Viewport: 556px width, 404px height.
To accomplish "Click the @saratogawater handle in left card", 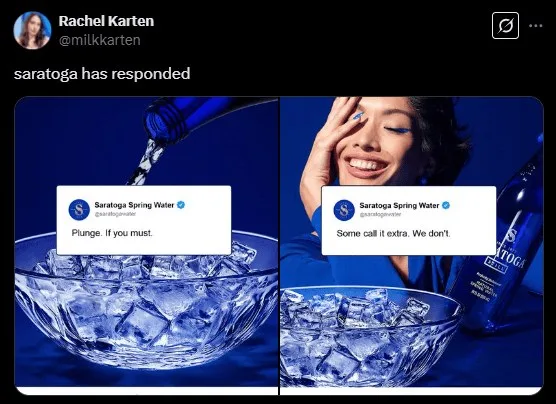I will pyautogui.click(x=115, y=214).
